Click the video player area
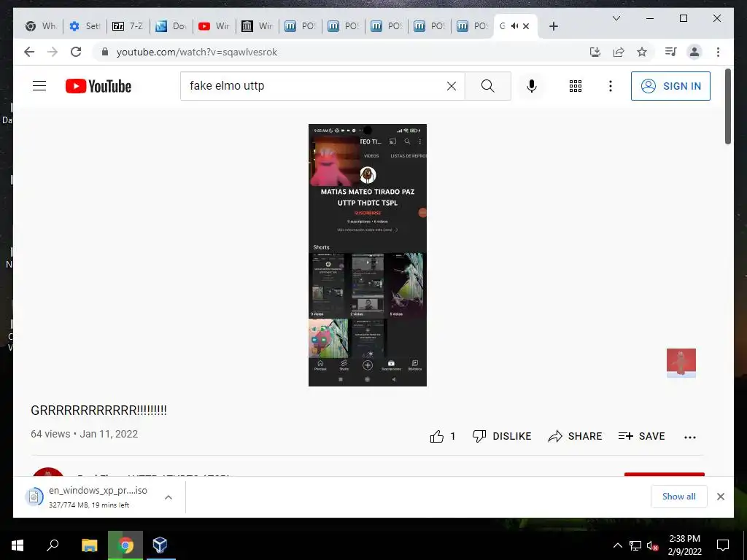 (368, 254)
